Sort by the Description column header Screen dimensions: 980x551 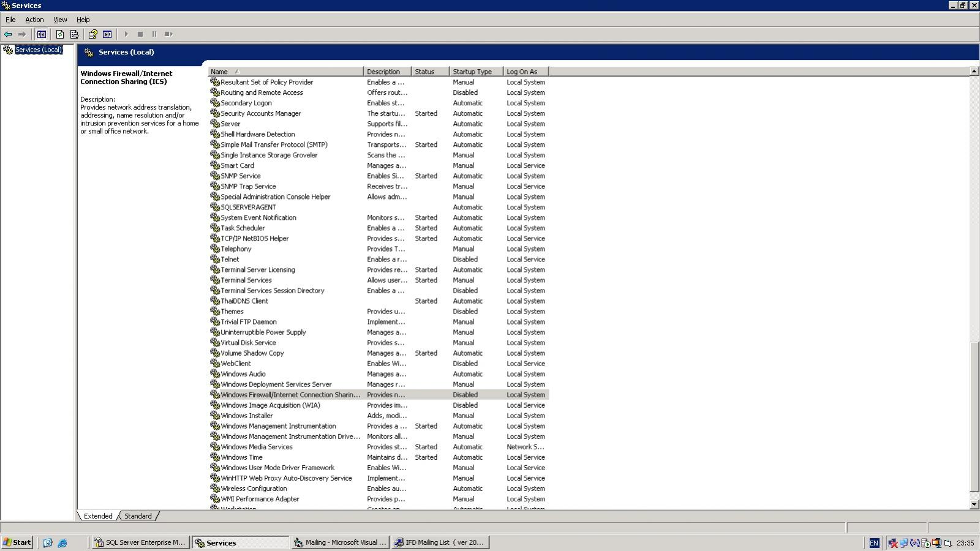point(387,72)
